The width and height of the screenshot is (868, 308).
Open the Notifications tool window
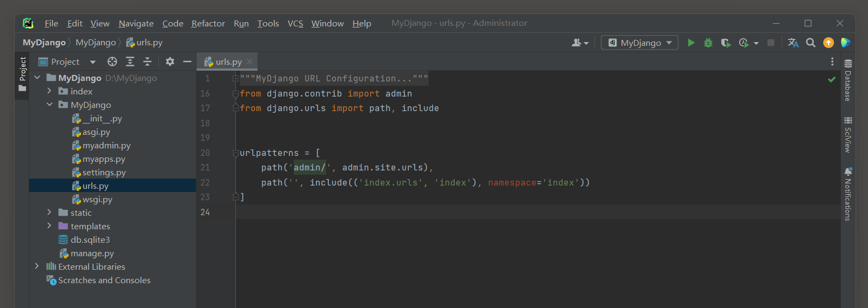tap(848, 194)
